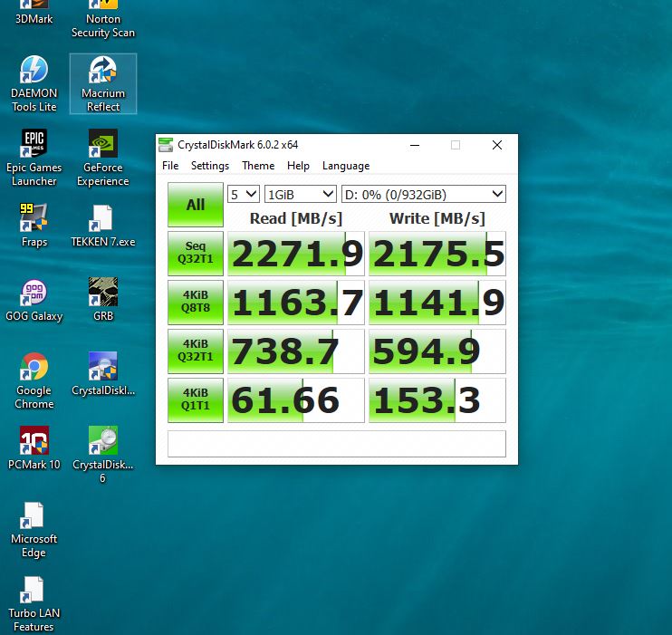
Task: Click 4KiB Q32T1 read result 738.7
Action: [x=296, y=351]
